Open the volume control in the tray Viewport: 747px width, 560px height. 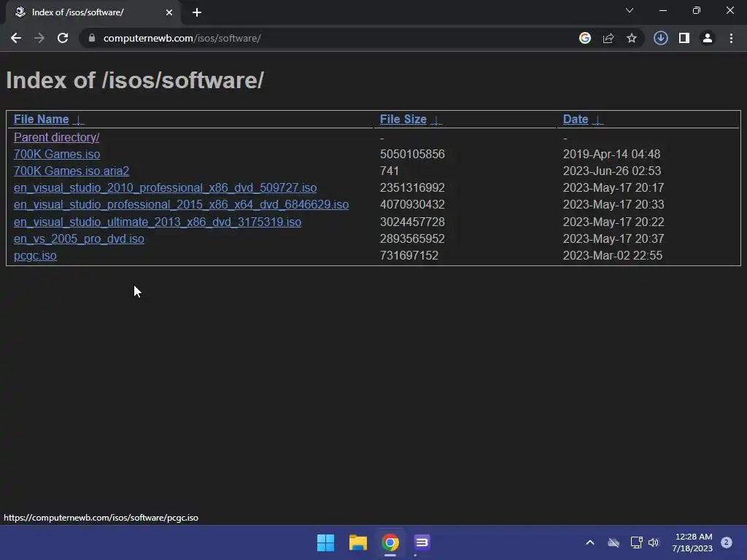pos(654,542)
